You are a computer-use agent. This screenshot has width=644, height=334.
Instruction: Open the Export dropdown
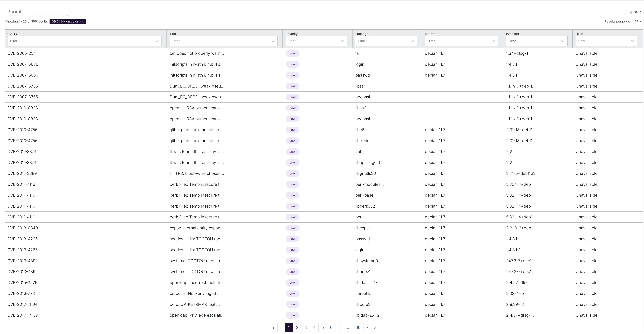point(634,12)
